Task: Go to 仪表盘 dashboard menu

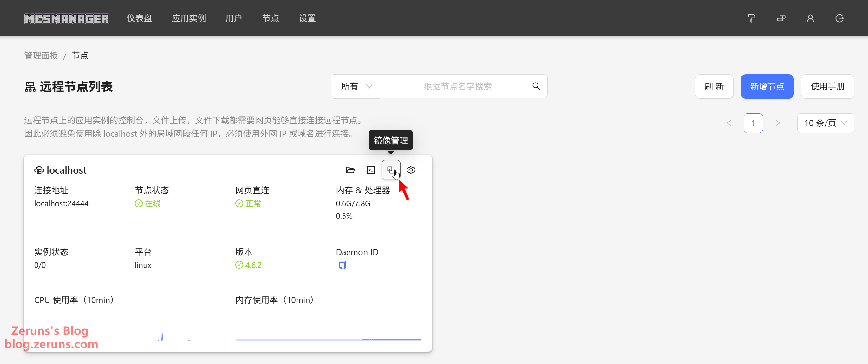Action: click(x=139, y=18)
